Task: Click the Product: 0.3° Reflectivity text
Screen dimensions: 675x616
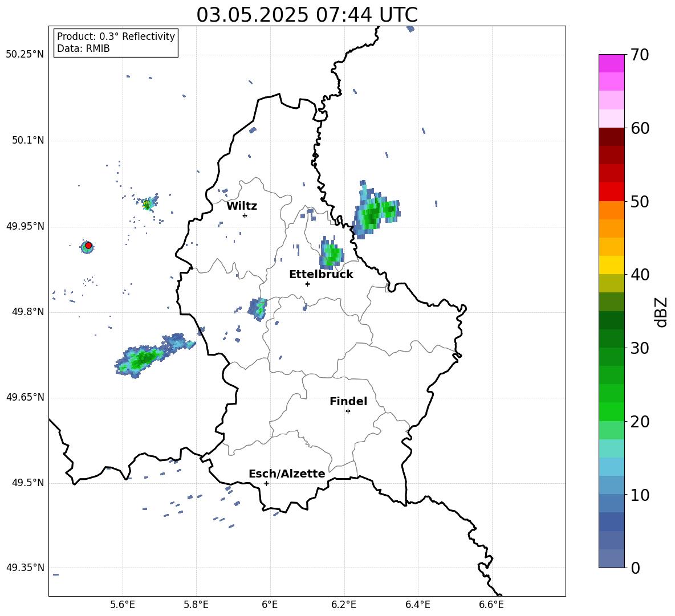Action: pyautogui.click(x=116, y=36)
